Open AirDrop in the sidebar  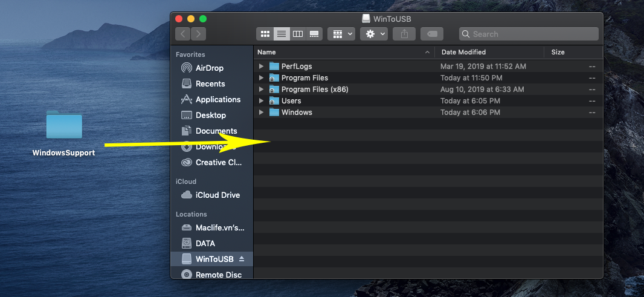point(209,68)
